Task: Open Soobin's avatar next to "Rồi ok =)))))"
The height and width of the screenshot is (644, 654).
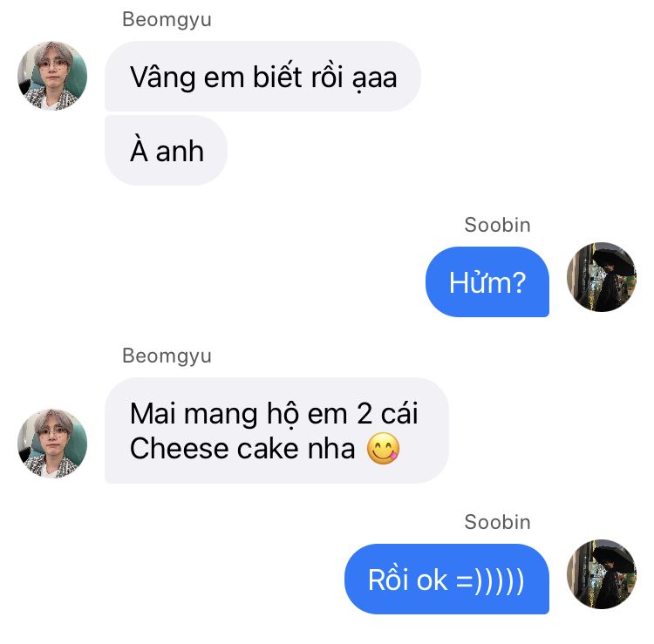Action: (x=602, y=574)
